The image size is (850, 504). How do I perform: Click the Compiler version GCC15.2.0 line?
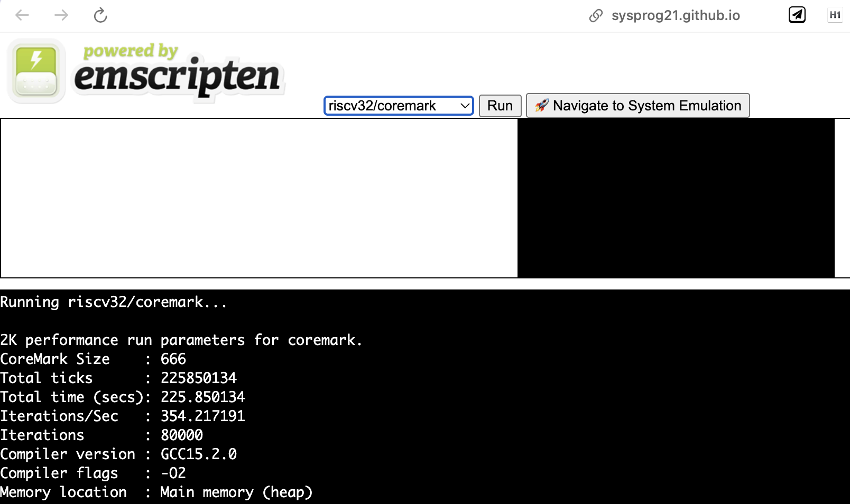pyautogui.click(x=118, y=454)
